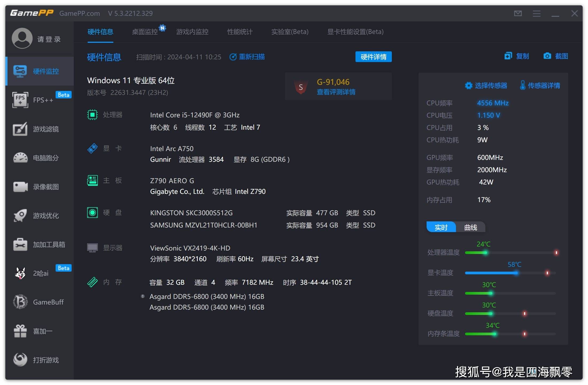Click the 选择传感器 gear icon
Viewport: 588px width, 385px height.
469,86
